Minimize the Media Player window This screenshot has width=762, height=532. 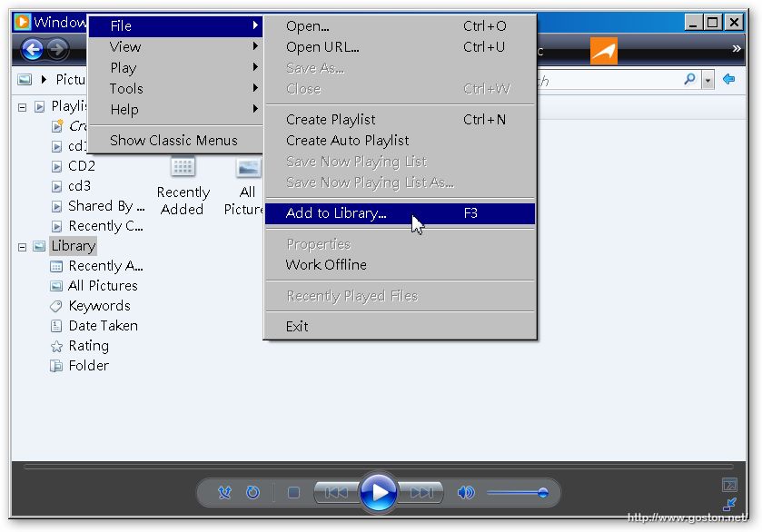[694, 23]
